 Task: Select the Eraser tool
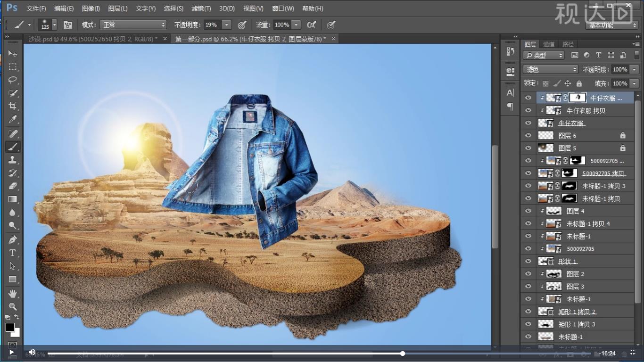pos(13,186)
